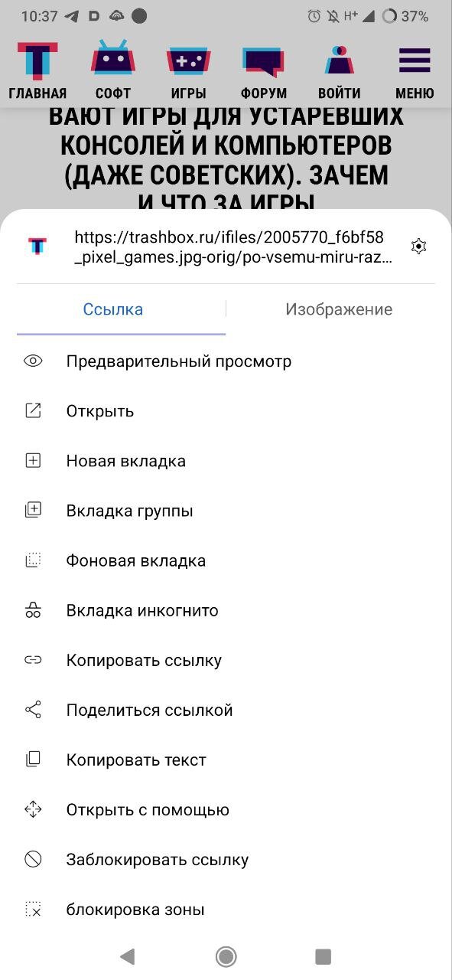Image resolution: width=452 pixels, height=980 pixels.
Task: Select the Ссылка tab
Action: [x=113, y=309]
